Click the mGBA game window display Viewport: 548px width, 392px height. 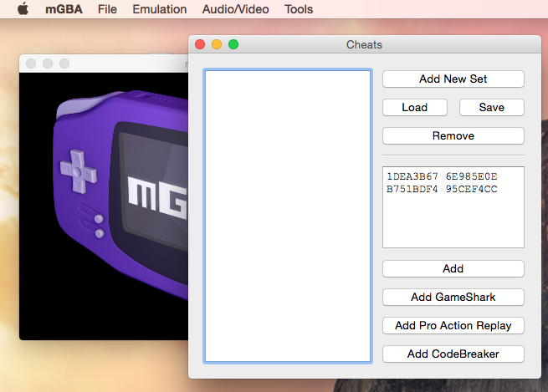point(104,206)
